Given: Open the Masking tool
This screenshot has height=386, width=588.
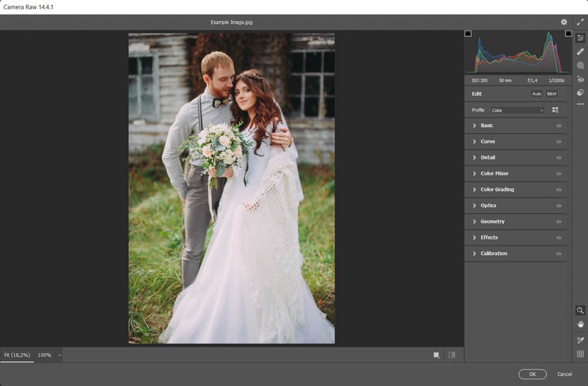Looking at the screenshot, I should (580, 65).
